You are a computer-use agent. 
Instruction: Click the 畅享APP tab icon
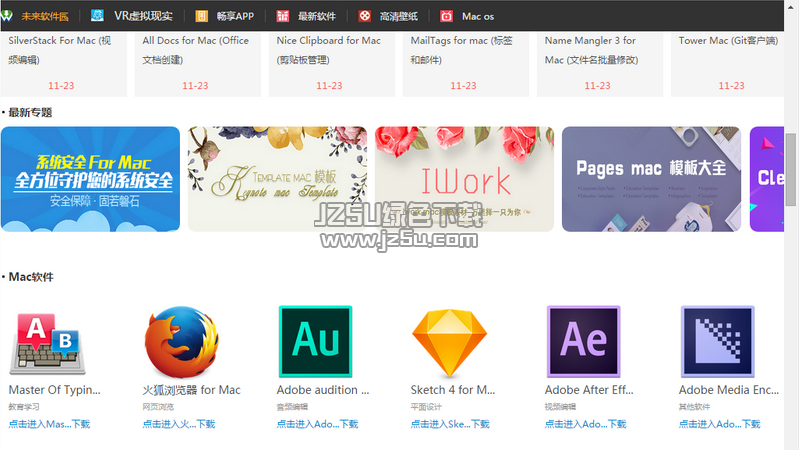tap(201, 16)
